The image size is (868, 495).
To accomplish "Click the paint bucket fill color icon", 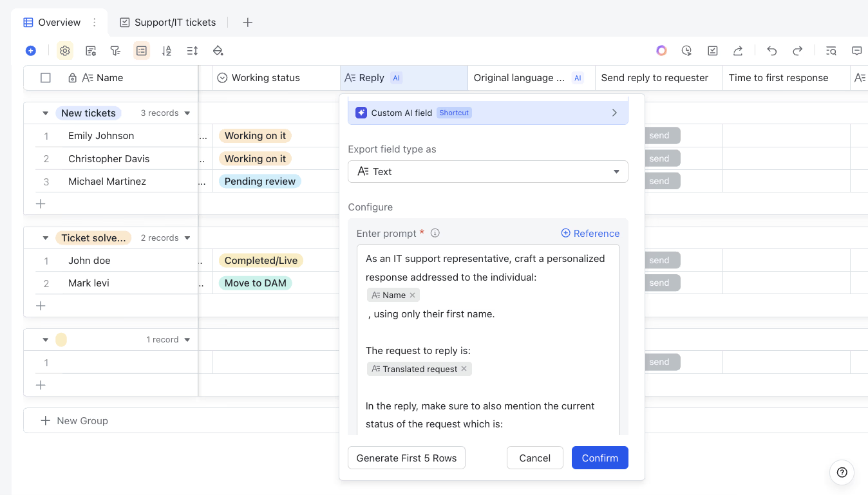I will (218, 51).
